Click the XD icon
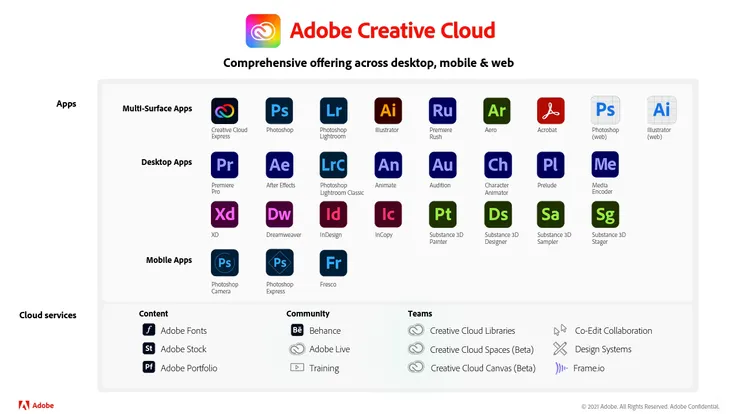 click(x=225, y=214)
